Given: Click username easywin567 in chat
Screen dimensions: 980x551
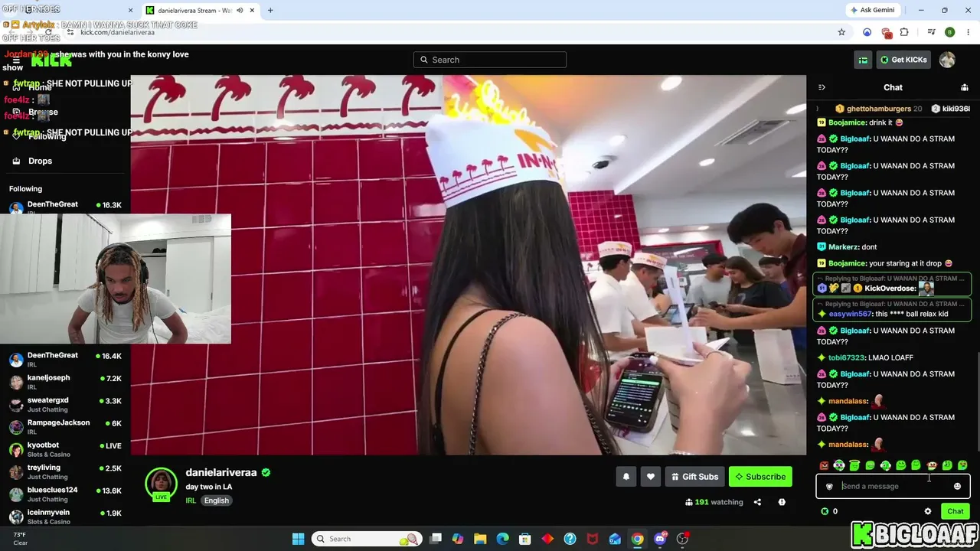Looking at the screenshot, I should click(x=850, y=314).
